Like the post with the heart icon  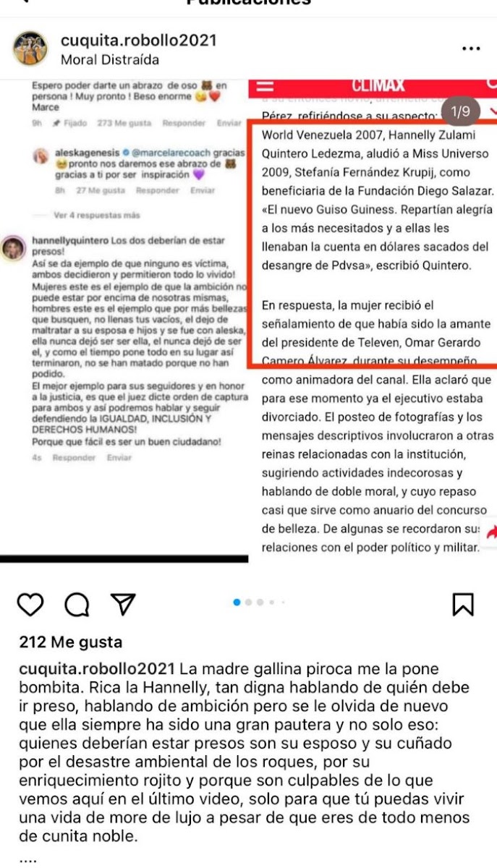(30, 603)
